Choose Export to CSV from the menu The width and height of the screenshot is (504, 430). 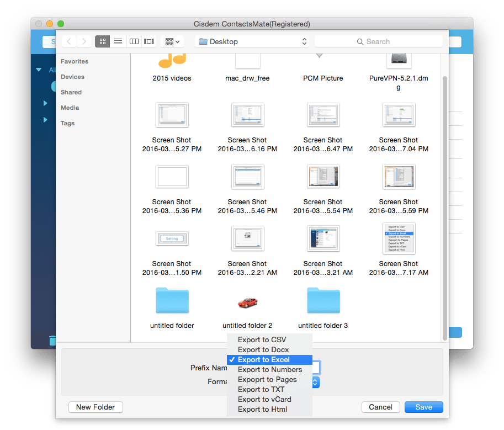[x=263, y=339]
